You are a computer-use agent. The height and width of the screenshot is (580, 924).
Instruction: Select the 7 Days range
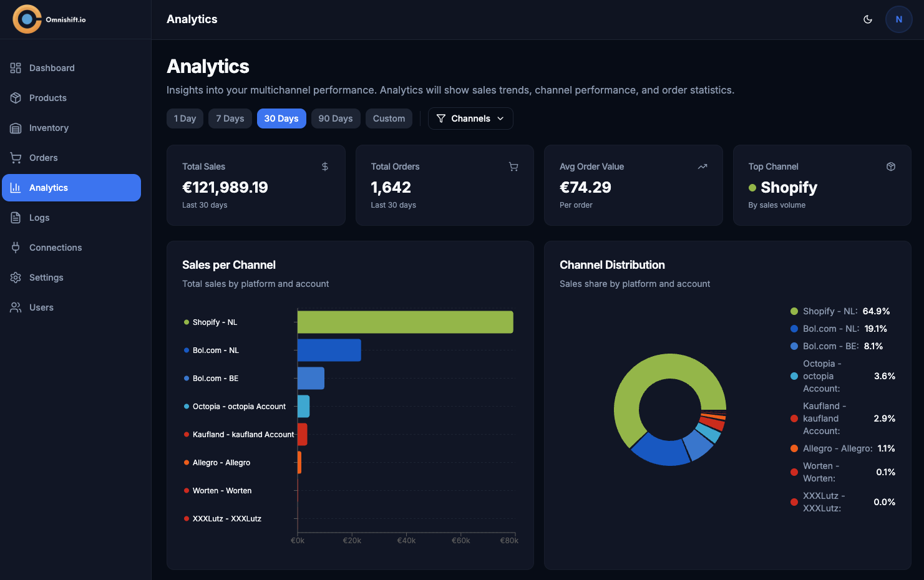tap(230, 118)
